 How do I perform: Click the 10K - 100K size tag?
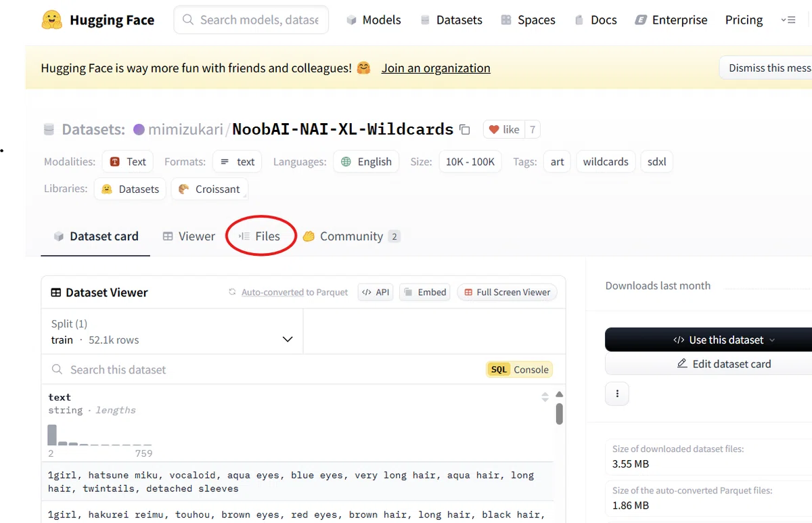pyautogui.click(x=470, y=162)
